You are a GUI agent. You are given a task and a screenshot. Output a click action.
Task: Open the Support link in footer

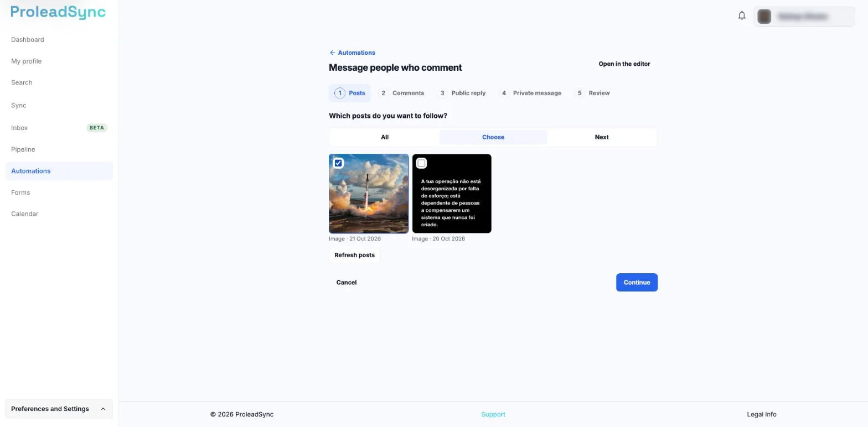pyautogui.click(x=493, y=414)
